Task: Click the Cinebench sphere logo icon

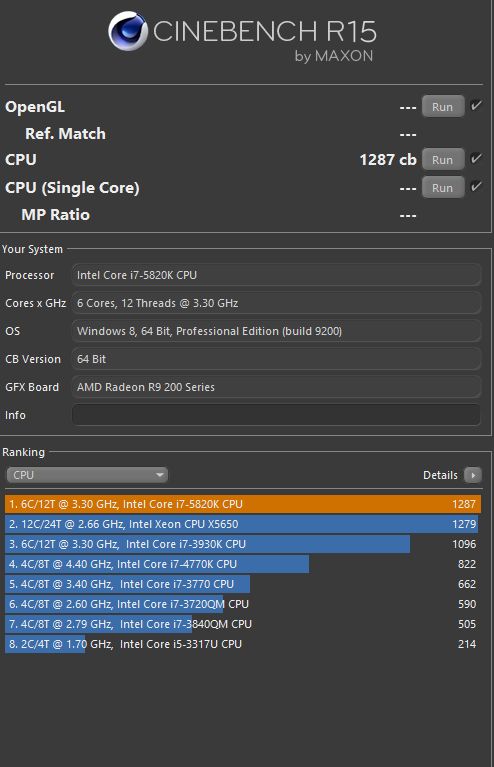Action: tap(128, 31)
